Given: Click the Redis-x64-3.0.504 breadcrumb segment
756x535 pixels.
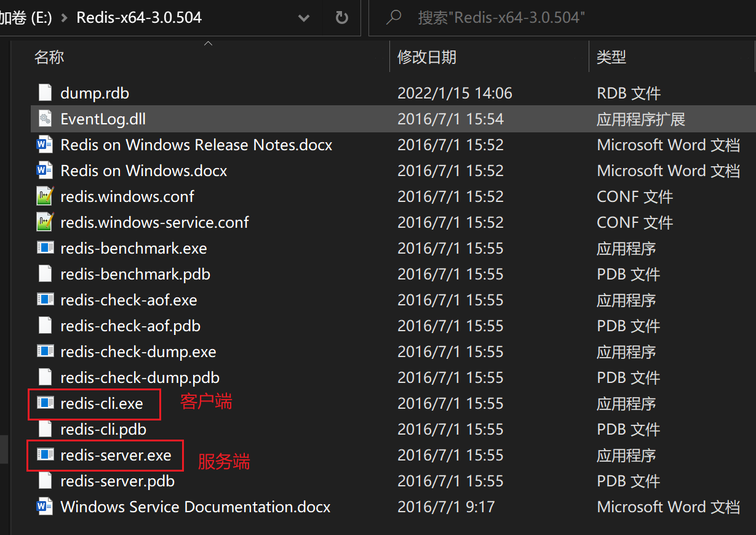Looking at the screenshot, I should pos(139,18).
